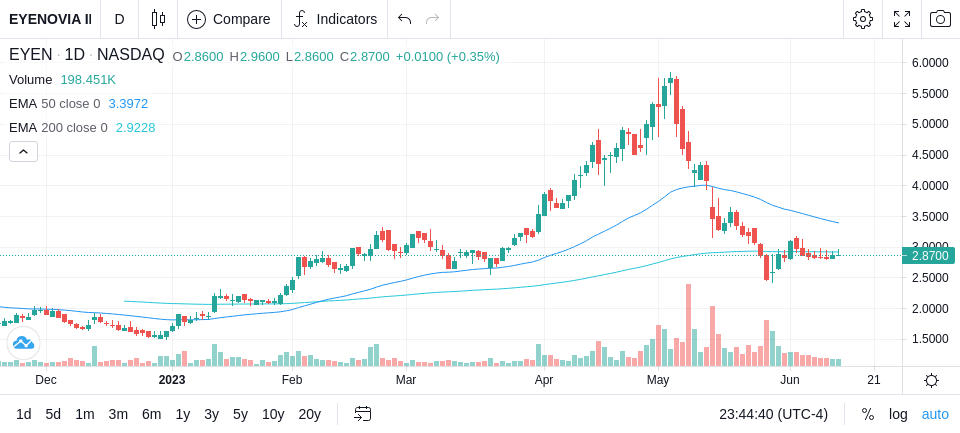Click the EMA 200 value 2.9228
This screenshot has height=433, width=960.
click(135, 127)
